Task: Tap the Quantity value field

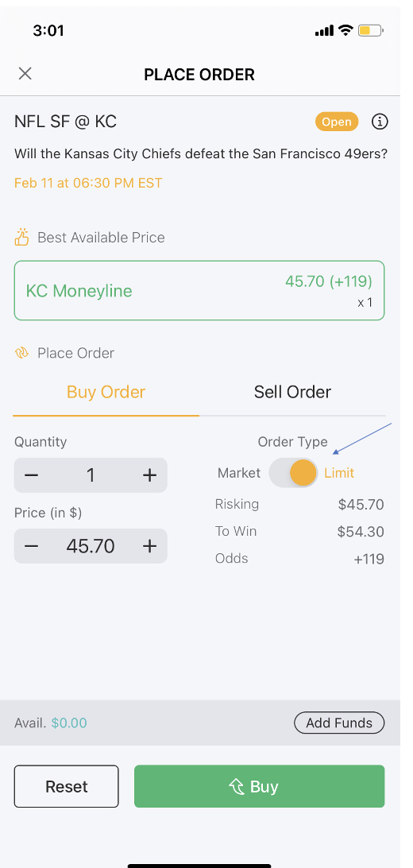Action: [x=91, y=475]
